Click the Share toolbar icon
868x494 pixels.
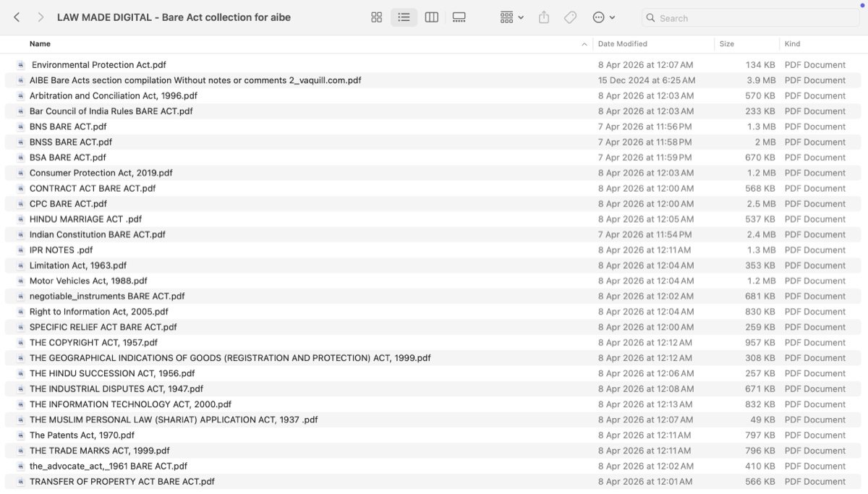[x=544, y=17]
